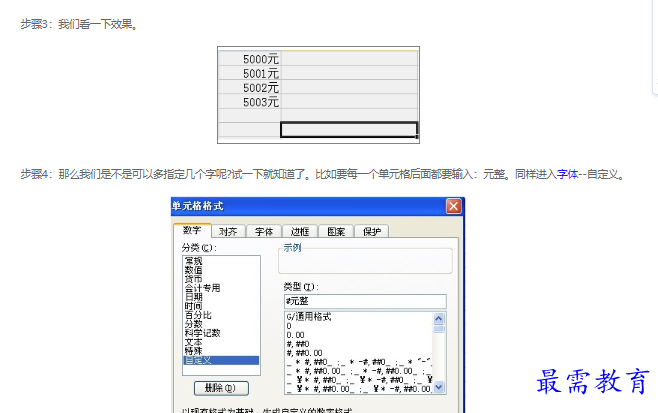Image resolution: width=658 pixels, height=413 pixels.
Task: Click the selected empty cell with bold border
Action: [349, 129]
